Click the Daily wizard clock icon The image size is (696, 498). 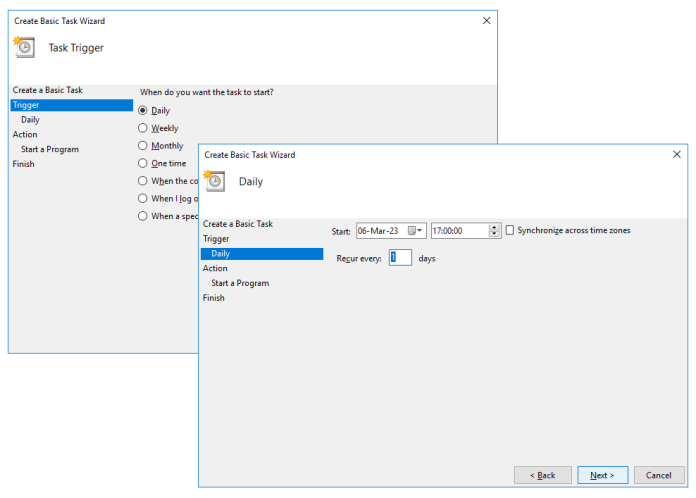(x=215, y=180)
